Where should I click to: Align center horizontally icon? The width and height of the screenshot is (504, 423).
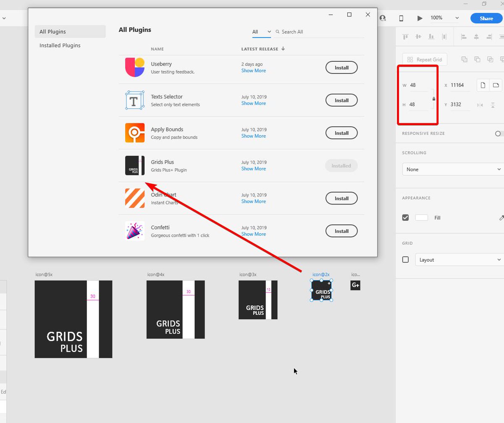[x=476, y=37]
